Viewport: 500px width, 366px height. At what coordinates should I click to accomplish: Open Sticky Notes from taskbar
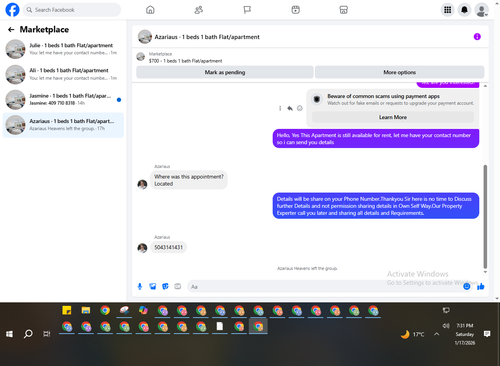(x=67, y=310)
